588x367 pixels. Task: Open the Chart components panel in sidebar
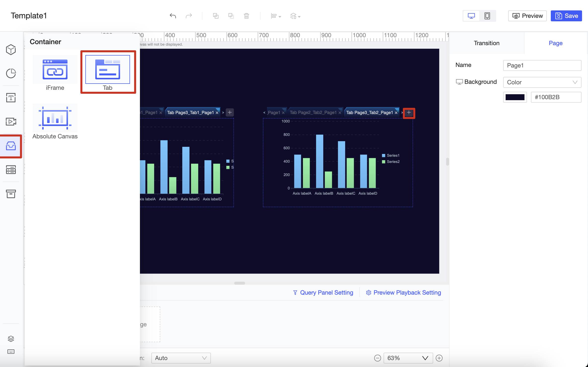(x=11, y=73)
